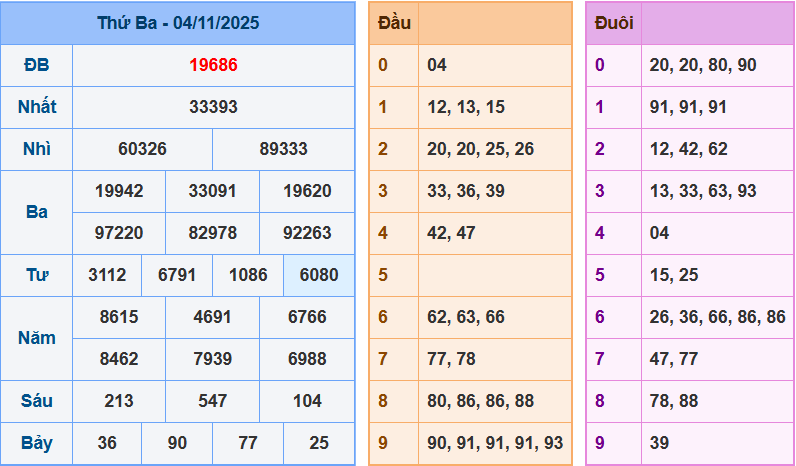Click the ĐB row label
796x466 pixels.
click(37, 65)
